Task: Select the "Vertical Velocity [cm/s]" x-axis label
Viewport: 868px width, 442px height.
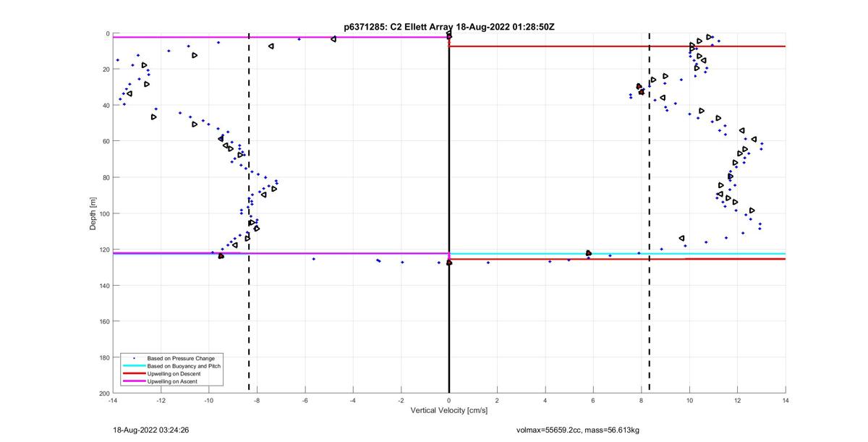Action: (x=449, y=410)
